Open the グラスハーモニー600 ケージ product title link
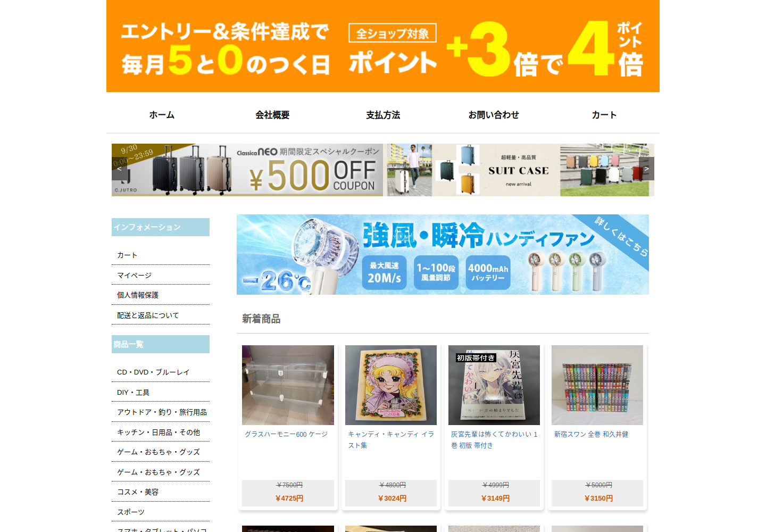The width and height of the screenshot is (766, 532). click(x=286, y=434)
